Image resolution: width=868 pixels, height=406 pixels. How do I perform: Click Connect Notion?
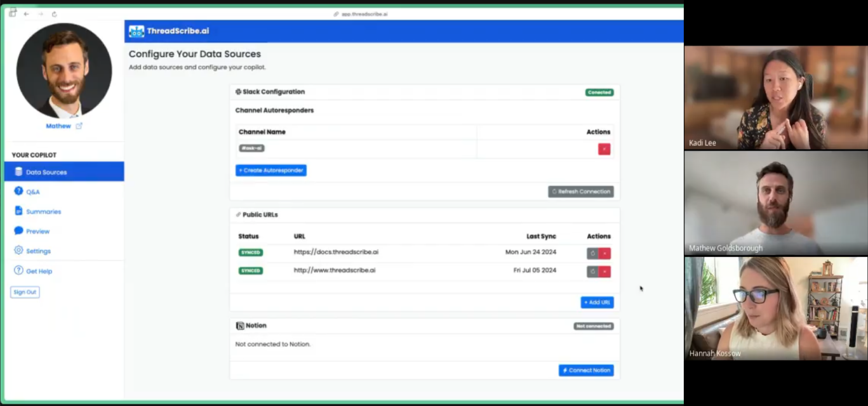tap(586, 370)
